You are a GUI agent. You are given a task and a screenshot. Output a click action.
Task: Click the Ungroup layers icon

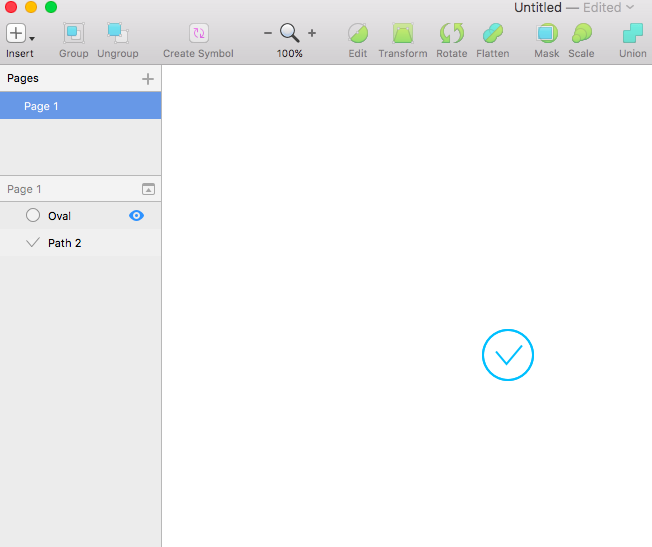tap(117, 33)
